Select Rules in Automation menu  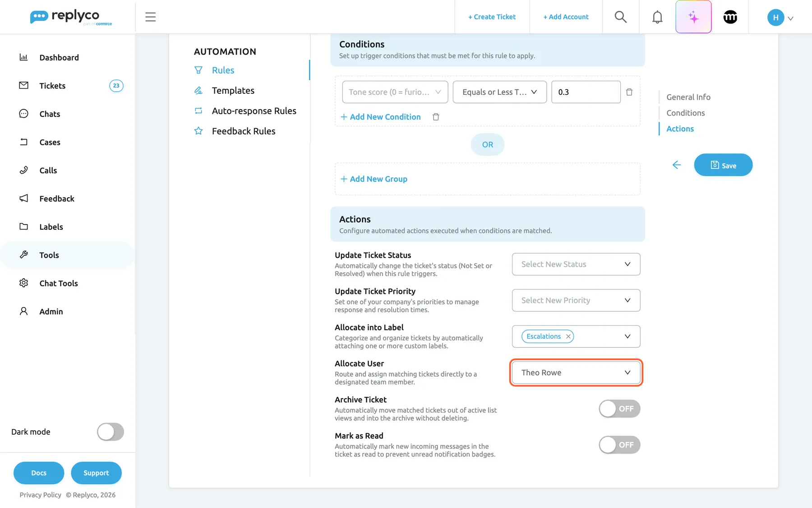pyautogui.click(x=223, y=70)
